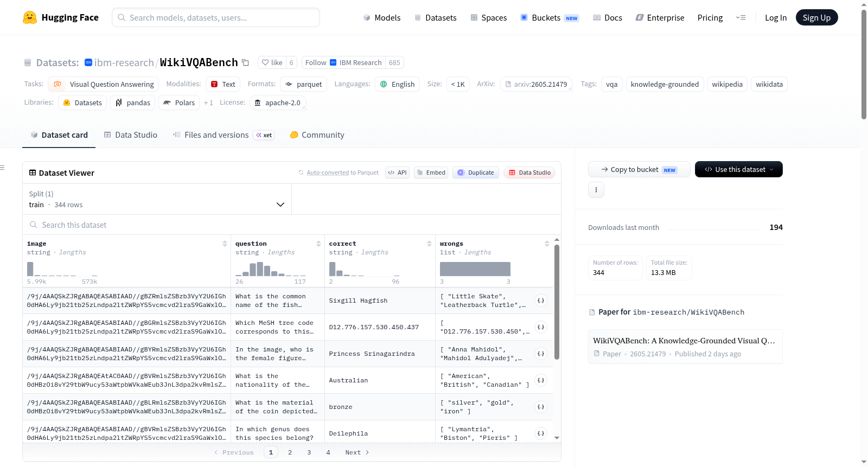The height and width of the screenshot is (467, 868).
Task: Follow IBM Research
Action: (x=343, y=62)
